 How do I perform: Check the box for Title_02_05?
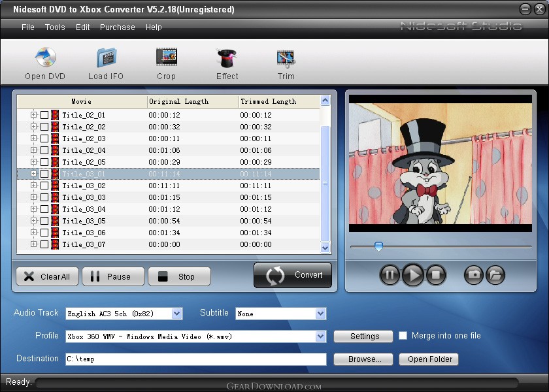pos(44,162)
